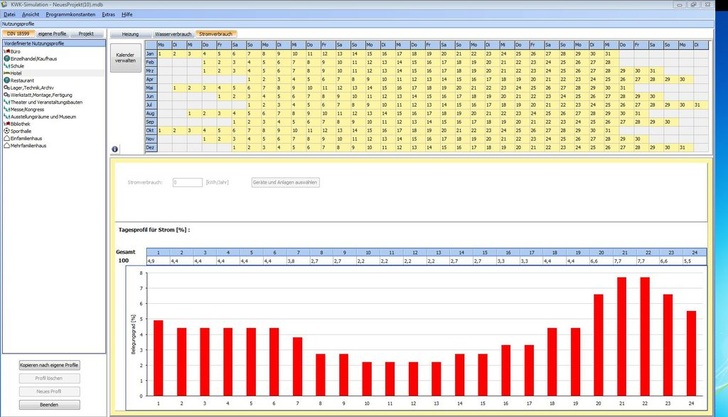Select the Jan month row header
Screen dimensions: 728x417
151,53
